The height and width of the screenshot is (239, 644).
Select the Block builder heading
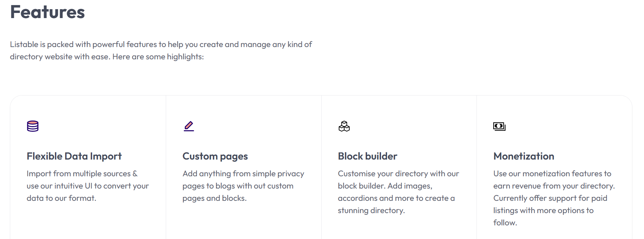(x=367, y=156)
